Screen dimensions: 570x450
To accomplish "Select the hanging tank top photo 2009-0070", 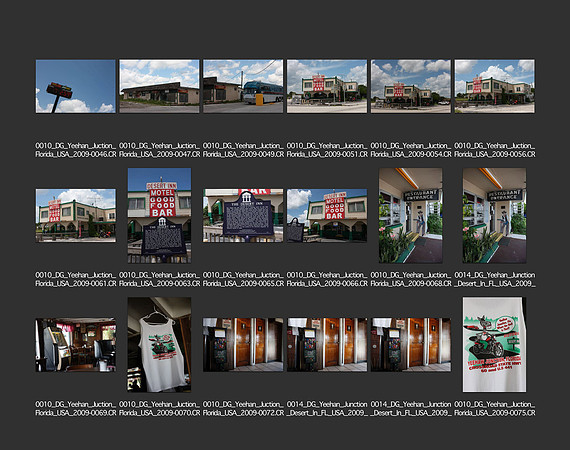I will 159,345.
